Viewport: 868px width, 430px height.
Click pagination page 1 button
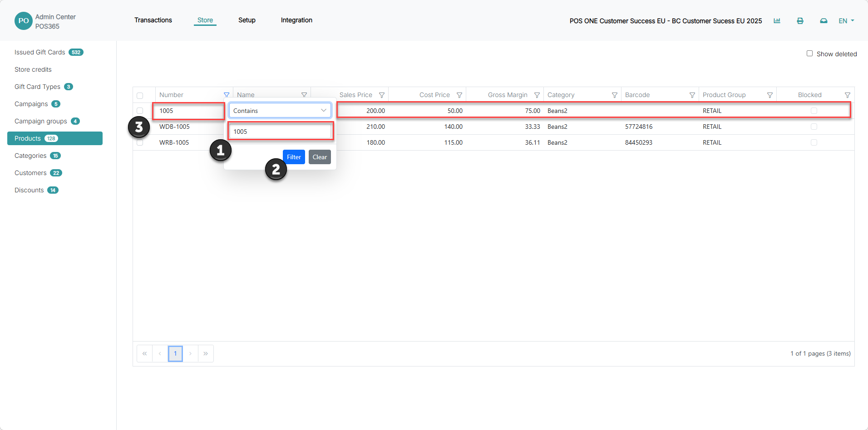pyautogui.click(x=175, y=353)
